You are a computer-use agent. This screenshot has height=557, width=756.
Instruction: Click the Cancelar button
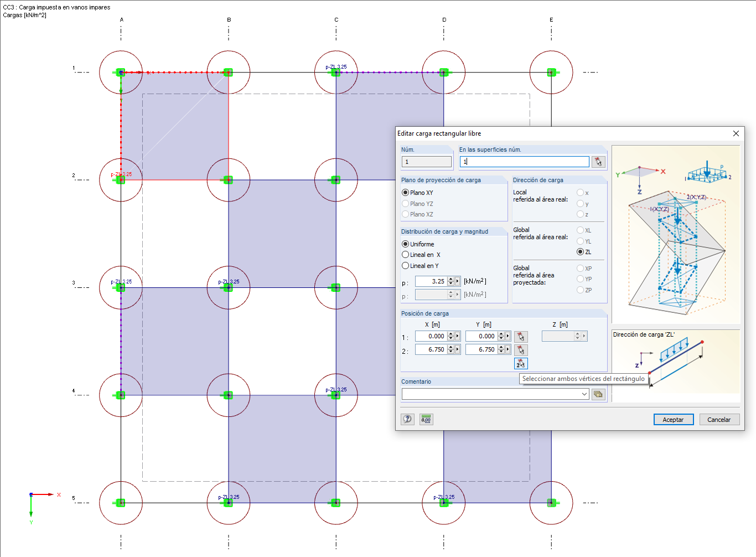coord(719,420)
